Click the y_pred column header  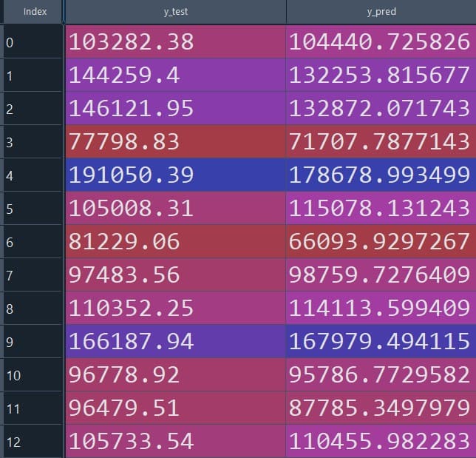381,12
